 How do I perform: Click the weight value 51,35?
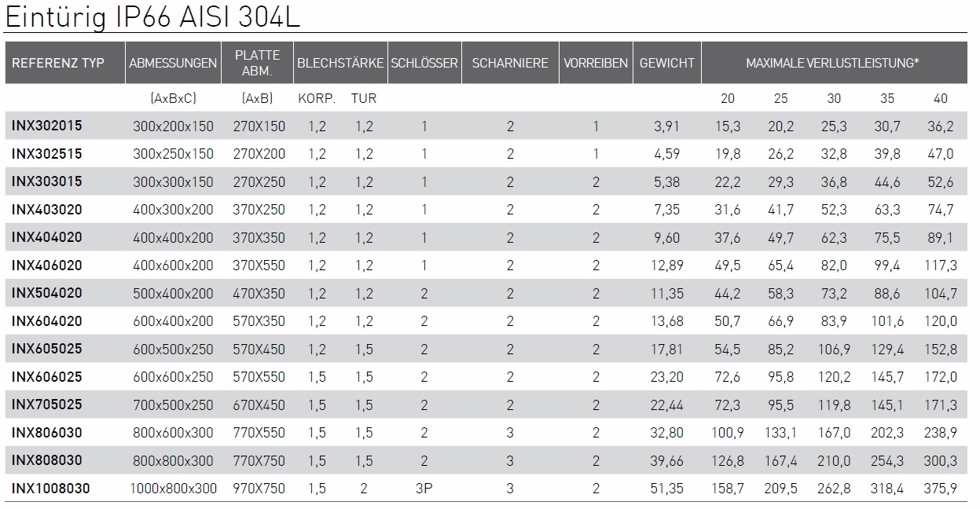coord(668,489)
